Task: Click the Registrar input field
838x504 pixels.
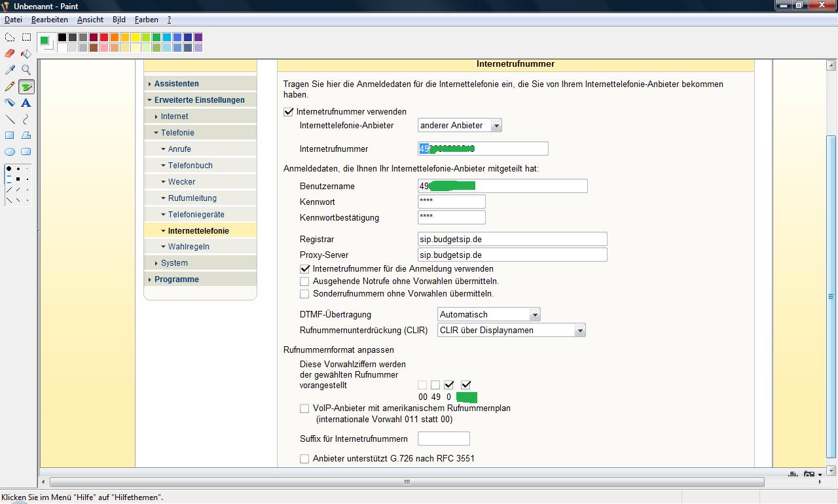Action: [x=512, y=239]
